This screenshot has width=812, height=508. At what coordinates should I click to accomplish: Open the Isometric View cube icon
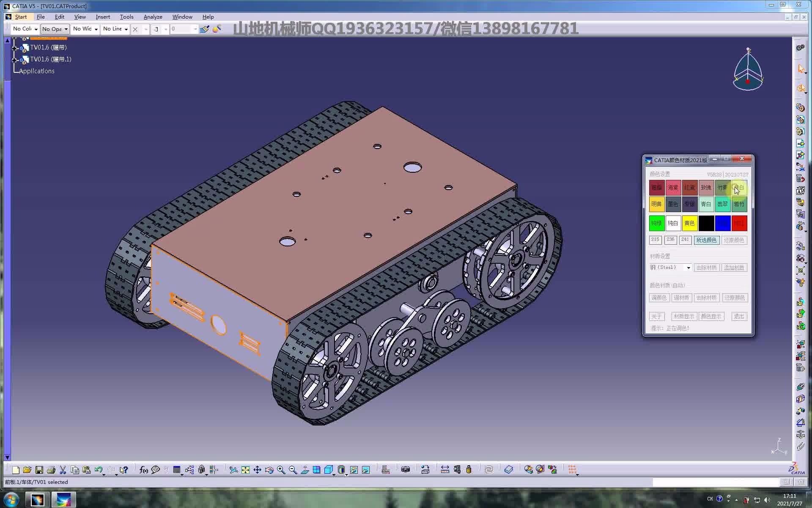[x=328, y=470]
